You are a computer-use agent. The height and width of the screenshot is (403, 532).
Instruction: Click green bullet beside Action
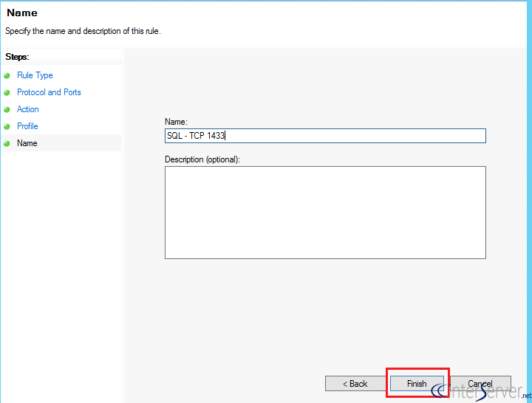(x=7, y=109)
